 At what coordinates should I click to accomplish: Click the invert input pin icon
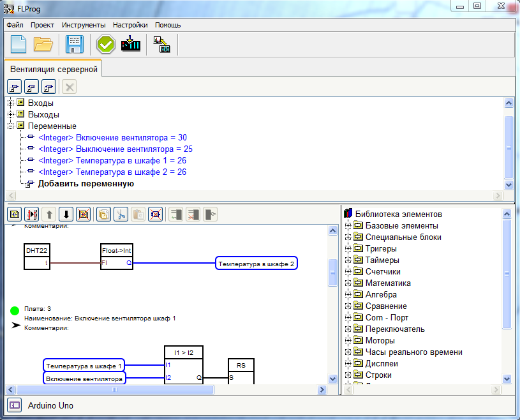pyautogui.click(x=211, y=214)
